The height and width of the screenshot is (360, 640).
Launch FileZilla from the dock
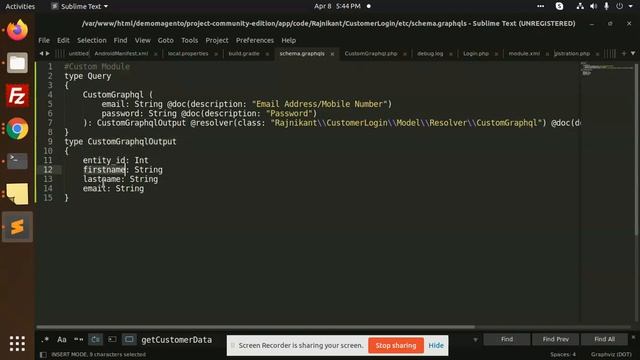17,96
